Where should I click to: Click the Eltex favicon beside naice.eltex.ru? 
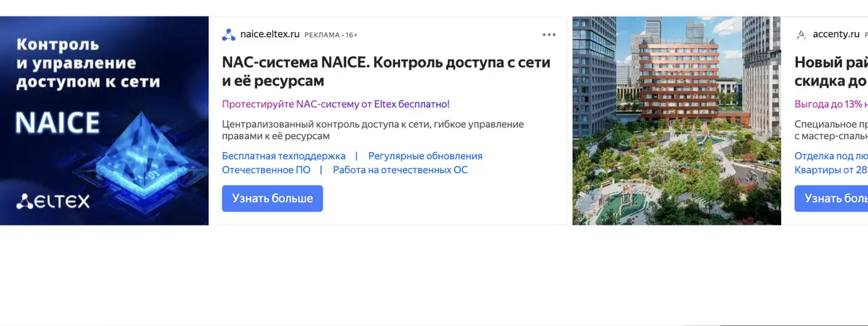point(229,35)
